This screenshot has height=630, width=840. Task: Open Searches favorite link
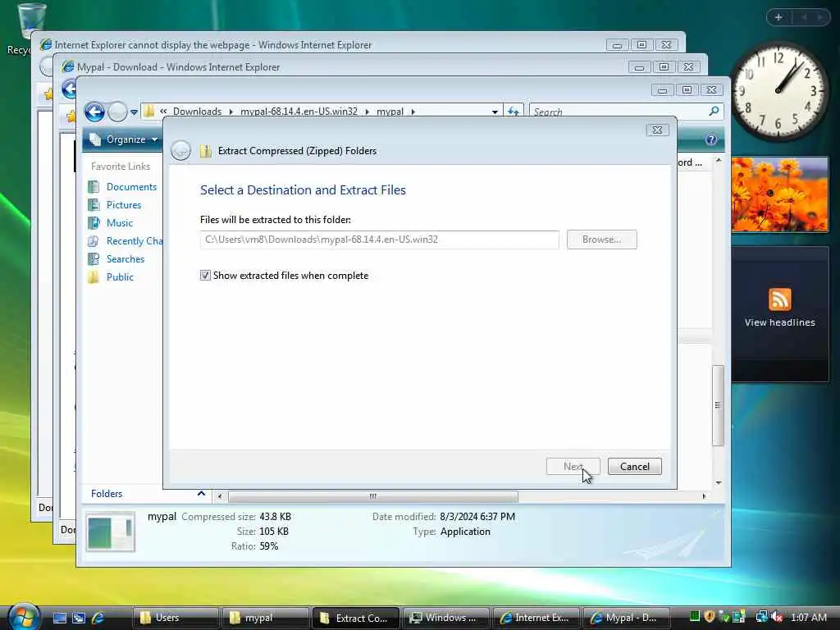pyautogui.click(x=126, y=259)
